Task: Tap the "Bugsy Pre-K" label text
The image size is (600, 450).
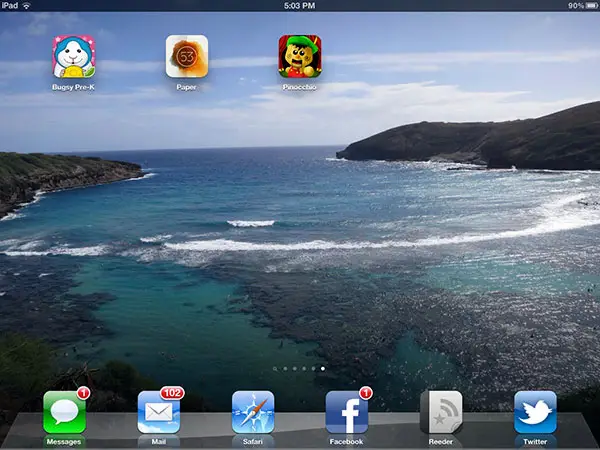Action: pyautogui.click(x=73, y=88)
